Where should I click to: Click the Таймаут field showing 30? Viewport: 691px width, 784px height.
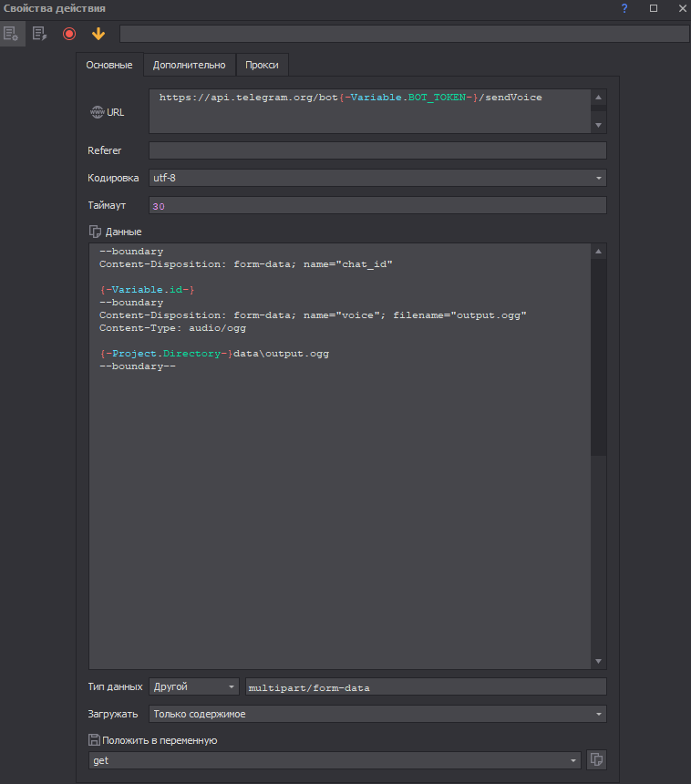pyautogui.click(x=377, y=206)
